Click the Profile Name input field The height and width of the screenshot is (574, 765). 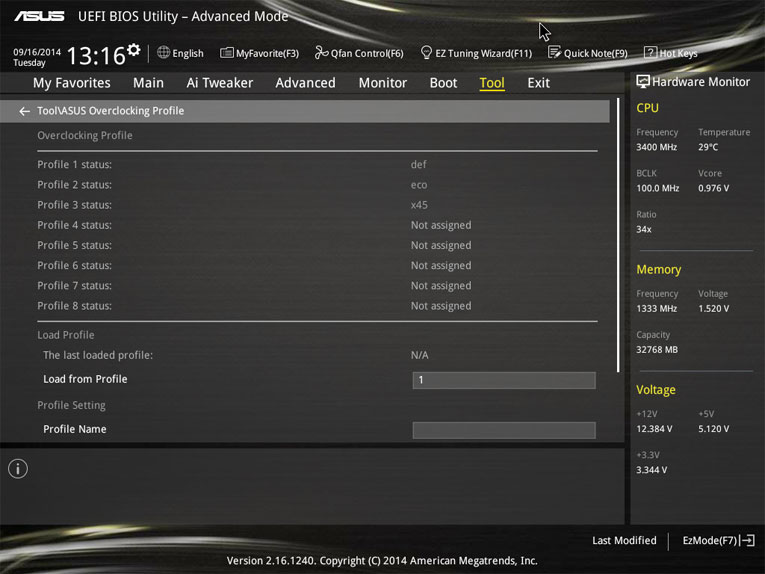coord(504,430)
